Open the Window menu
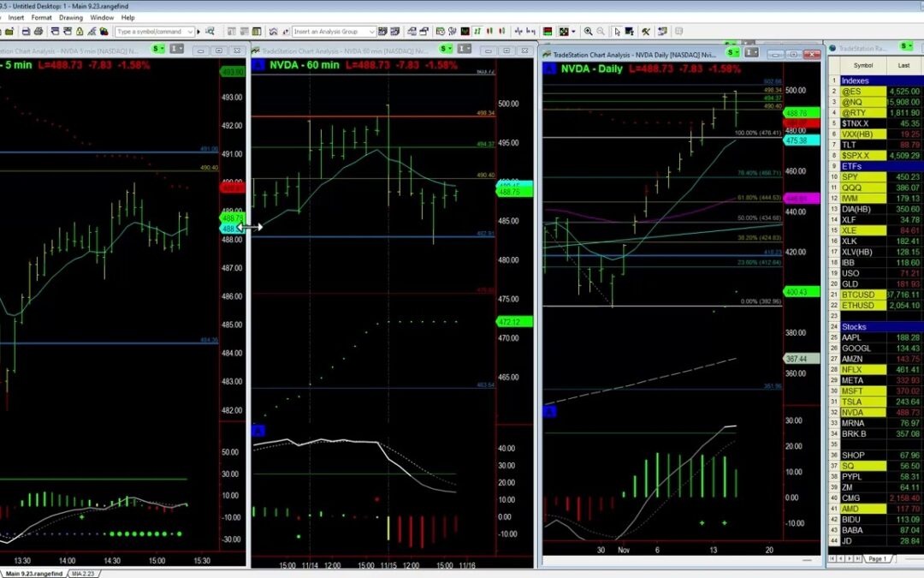This screenshot has height=578, width=924. pos(101,18)
